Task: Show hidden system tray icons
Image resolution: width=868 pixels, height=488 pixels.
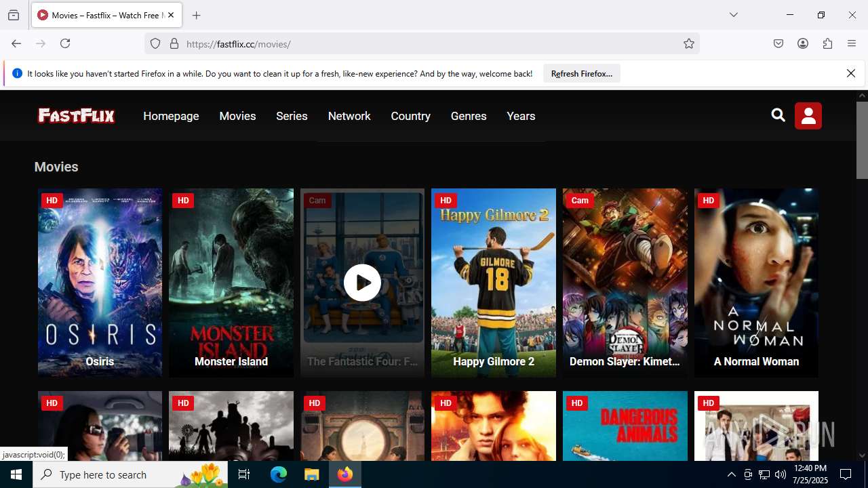Action: [731, 474]
